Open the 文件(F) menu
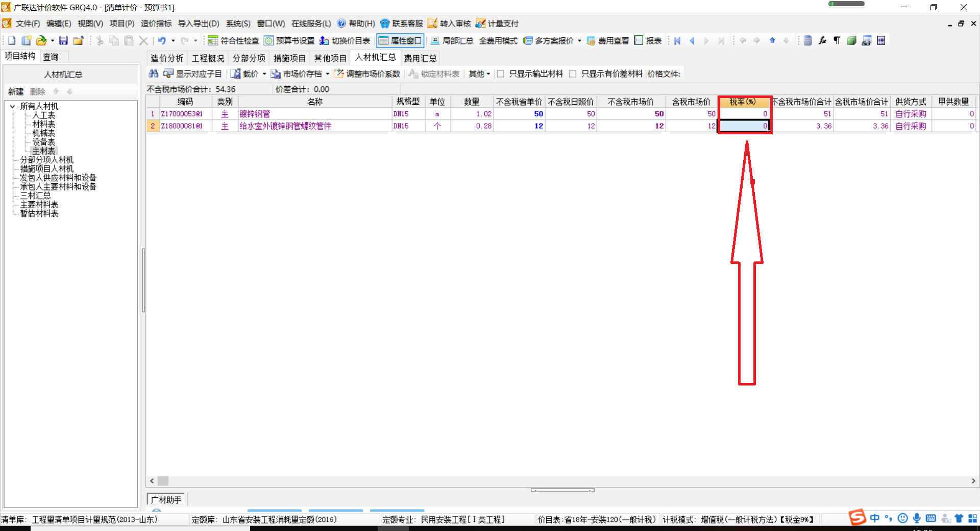 (x=28, y=23)
